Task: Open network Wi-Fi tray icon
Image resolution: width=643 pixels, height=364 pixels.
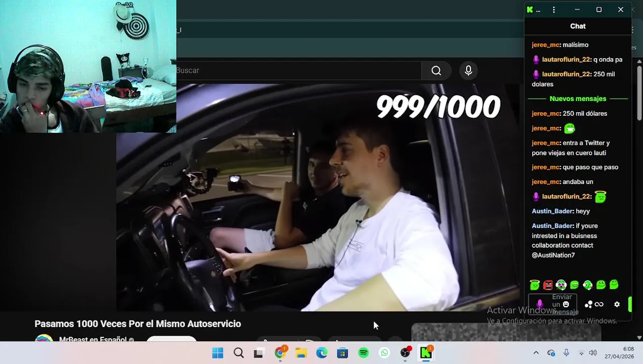Action: [x=581, y=353]
